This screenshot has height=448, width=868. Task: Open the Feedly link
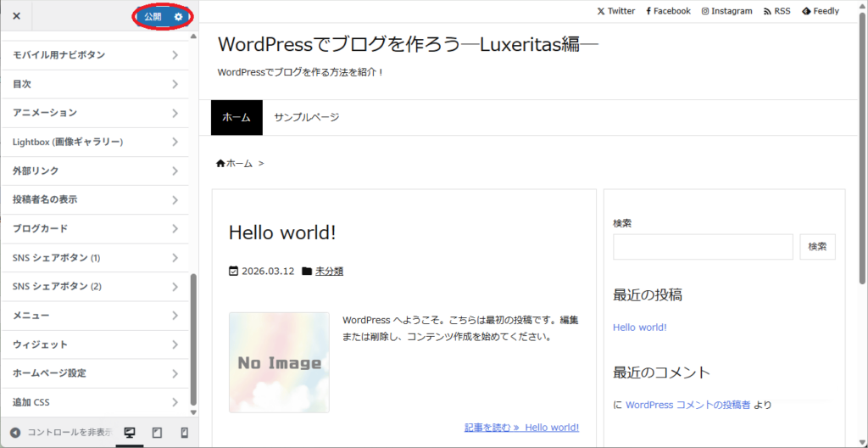pos(821,11)
